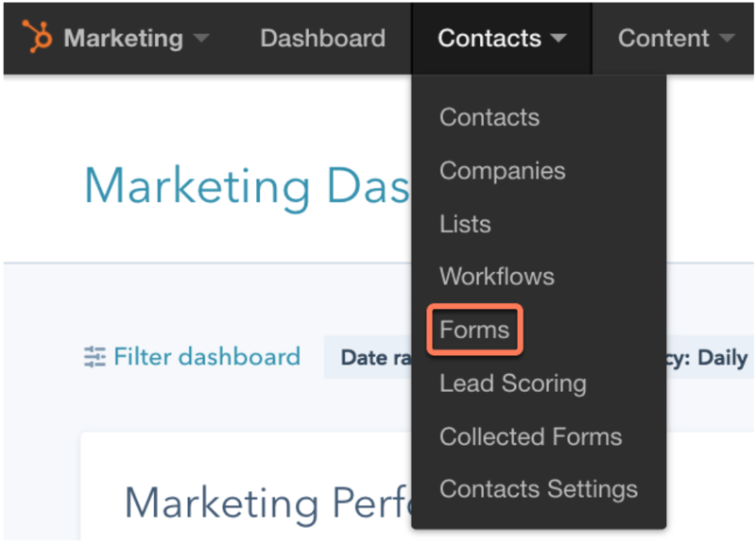
Task: Click the Content label in the navbar
Action: click(x=663, y=39)
